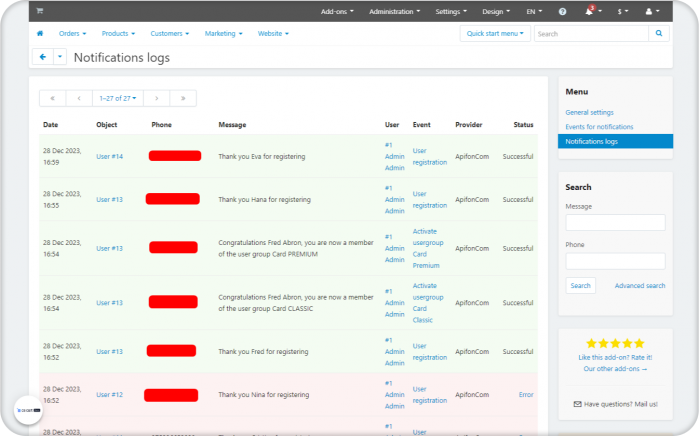Expand the Add-ons menu
Image resolution: width=700 pixels, height=436 pixels.
pos(337,12)
